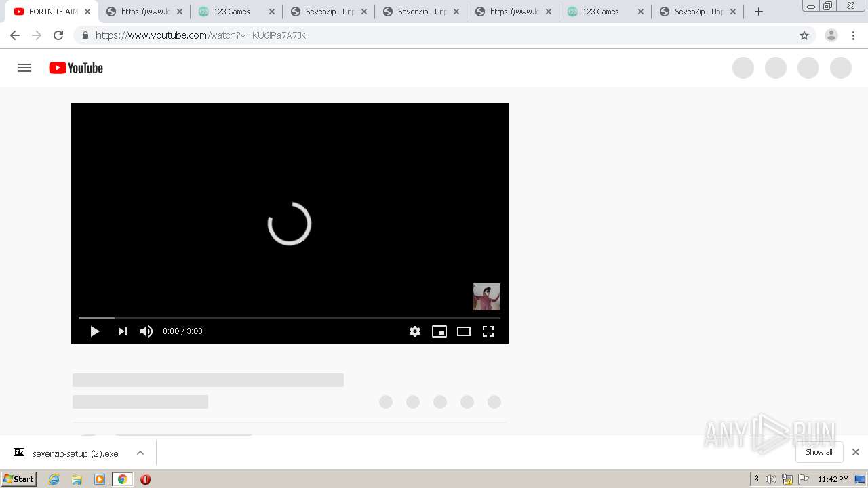Close the FORTNITE AIM tab
This screenshot has height=488, width=868.
[87, 12]
